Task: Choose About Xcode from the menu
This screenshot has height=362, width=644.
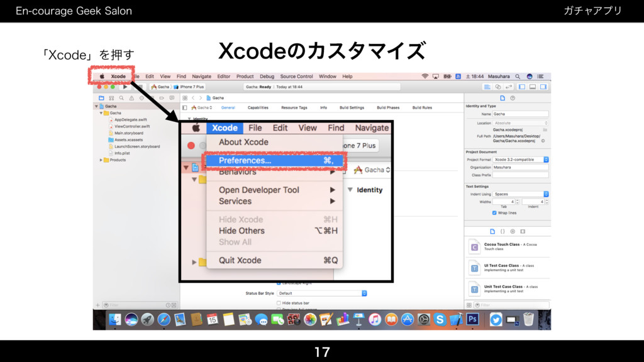Action: click(275, 142)
